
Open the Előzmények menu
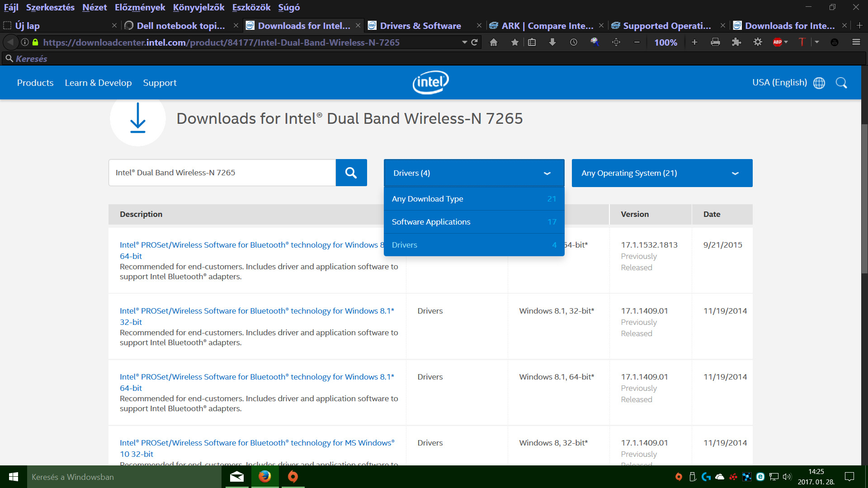(x=140, y=8)
